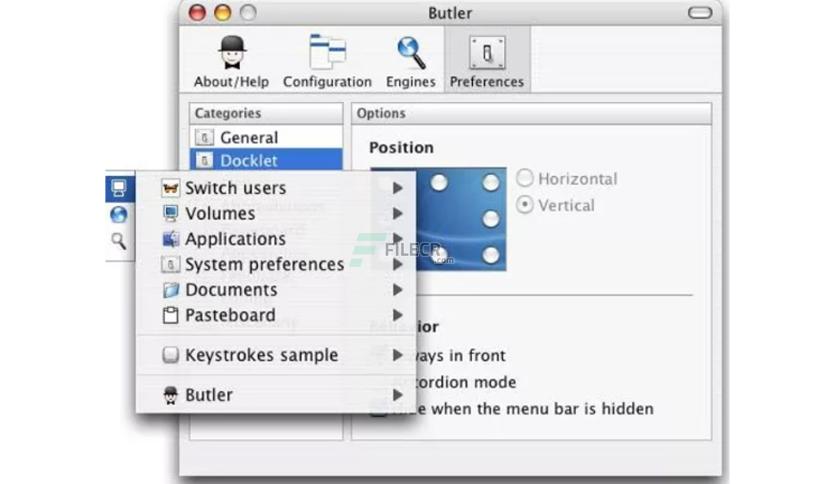
Task: Expand the Documents submenu arrow
Action: tap(397, 290)
